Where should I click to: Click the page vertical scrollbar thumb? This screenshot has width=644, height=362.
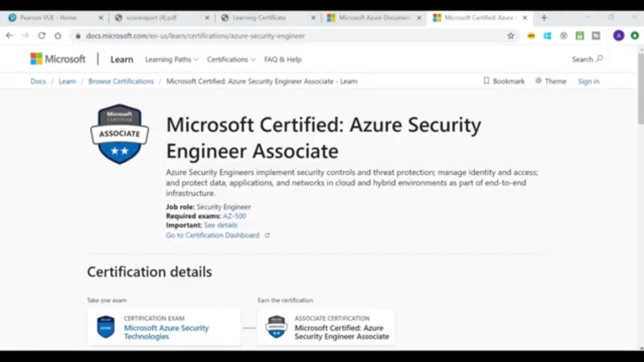640,88
